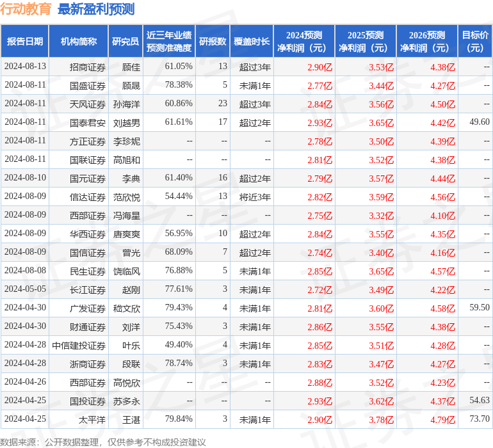Viewport: 493px width, 448px height.
Task: Open analyst 孙海洋 in 天风证券 row
Action: (127, 104)
